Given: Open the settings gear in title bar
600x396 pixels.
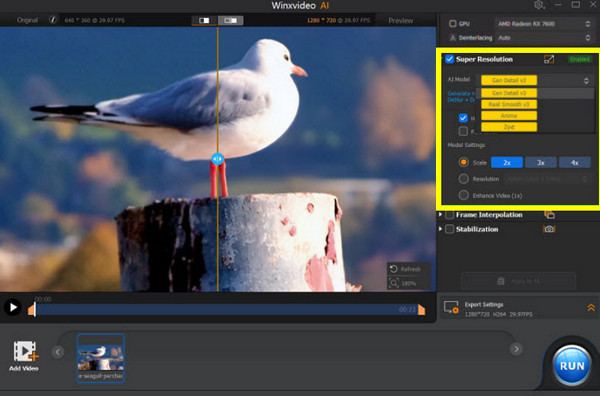Looking at the screenshot, I should [540, 5].
